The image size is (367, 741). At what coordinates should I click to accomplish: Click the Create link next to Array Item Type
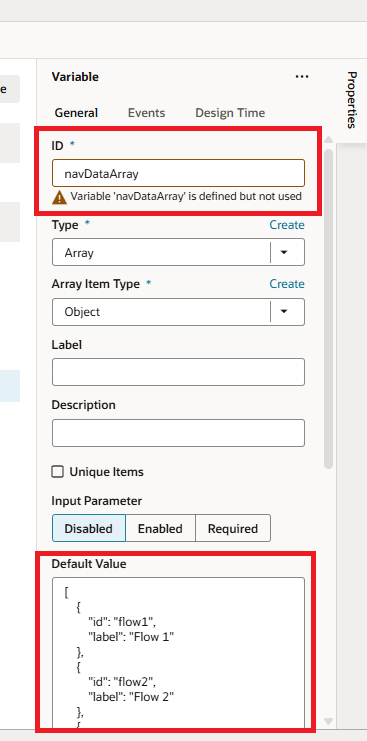point(287,284)
